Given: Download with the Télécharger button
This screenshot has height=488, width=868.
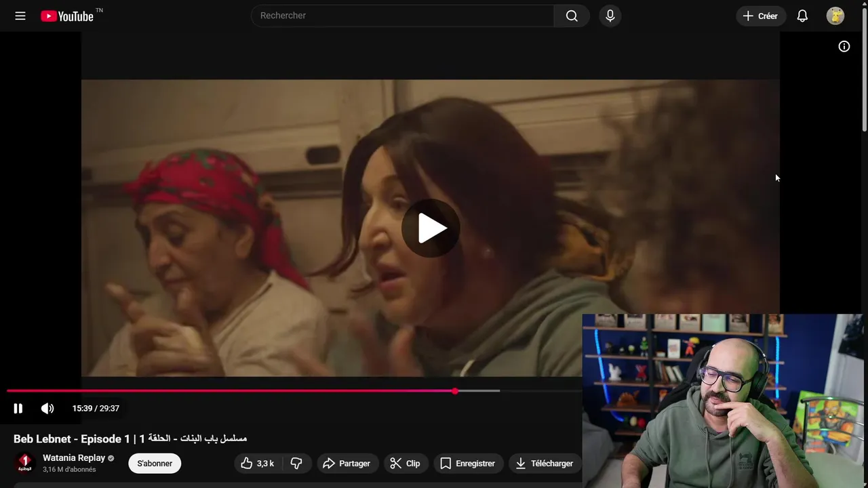Looking at the screenshot, I should coord(545,464).
